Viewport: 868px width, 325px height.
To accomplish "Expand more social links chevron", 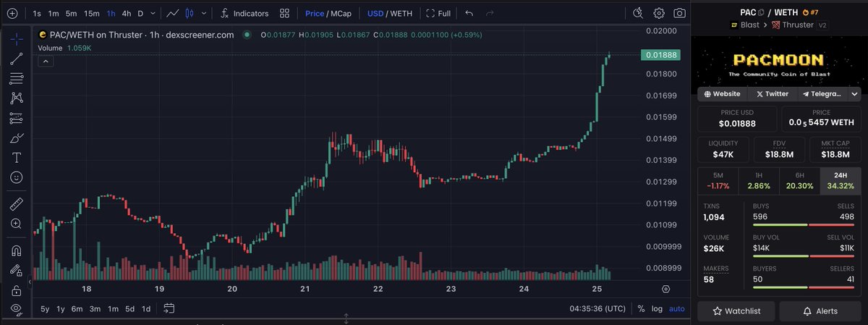I will click(x=854, y=94).
